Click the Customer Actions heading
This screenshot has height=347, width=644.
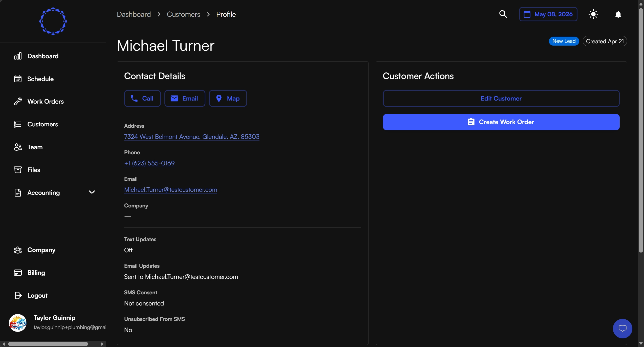tap(418, 76)
